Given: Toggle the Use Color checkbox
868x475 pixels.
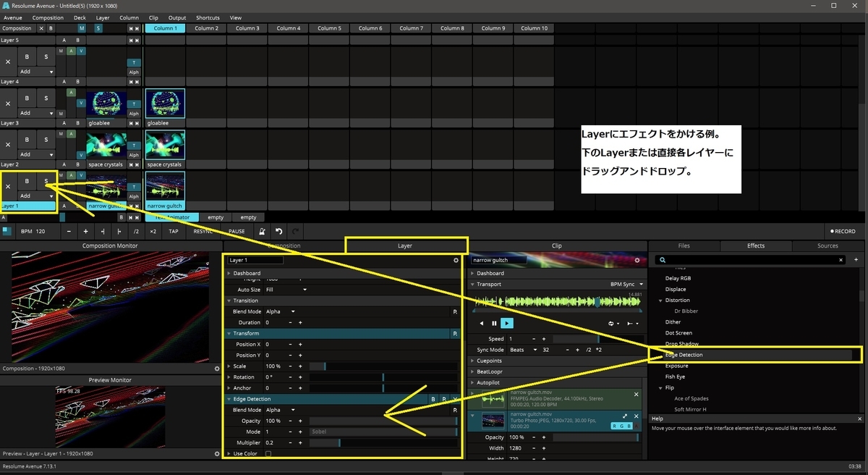Looking at the screenshot, I should 268,453.
